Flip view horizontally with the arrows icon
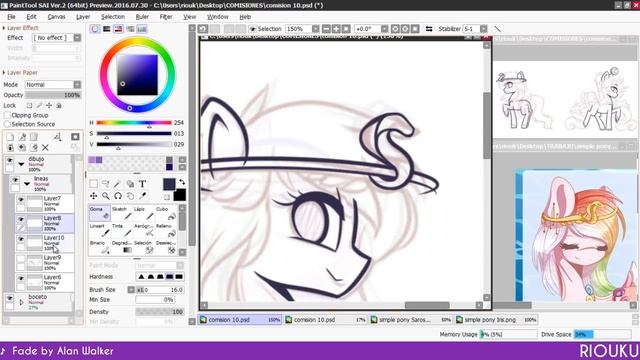 click(429, 29)
